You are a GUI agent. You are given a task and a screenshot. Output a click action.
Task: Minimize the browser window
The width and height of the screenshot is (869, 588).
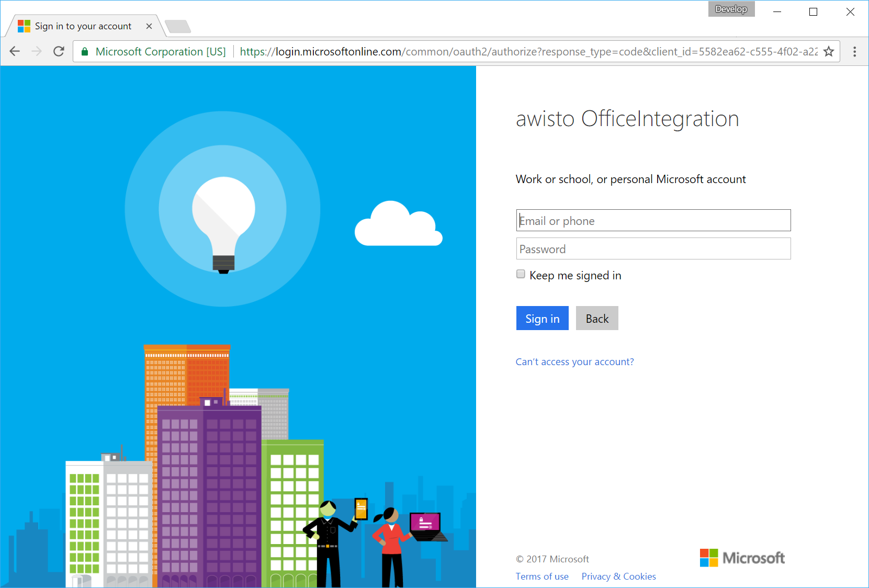coord(777,12)
